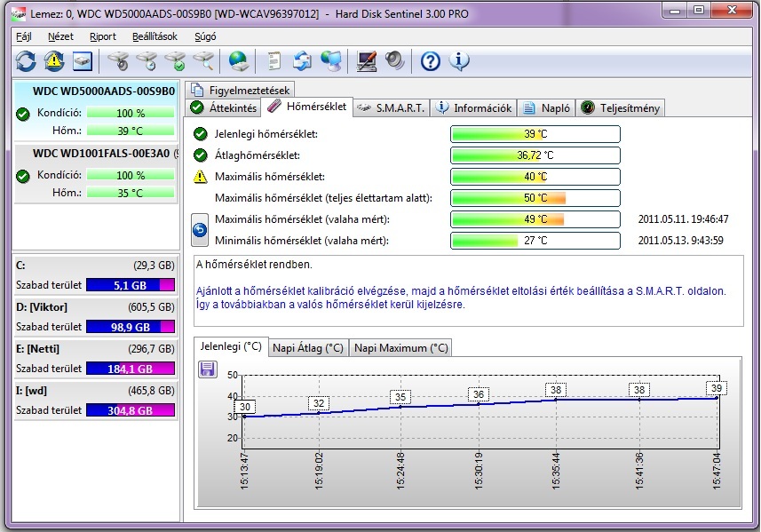Open the help question mark icon
This screenshot has height=532, width=761.
click(x=431, y=61)
